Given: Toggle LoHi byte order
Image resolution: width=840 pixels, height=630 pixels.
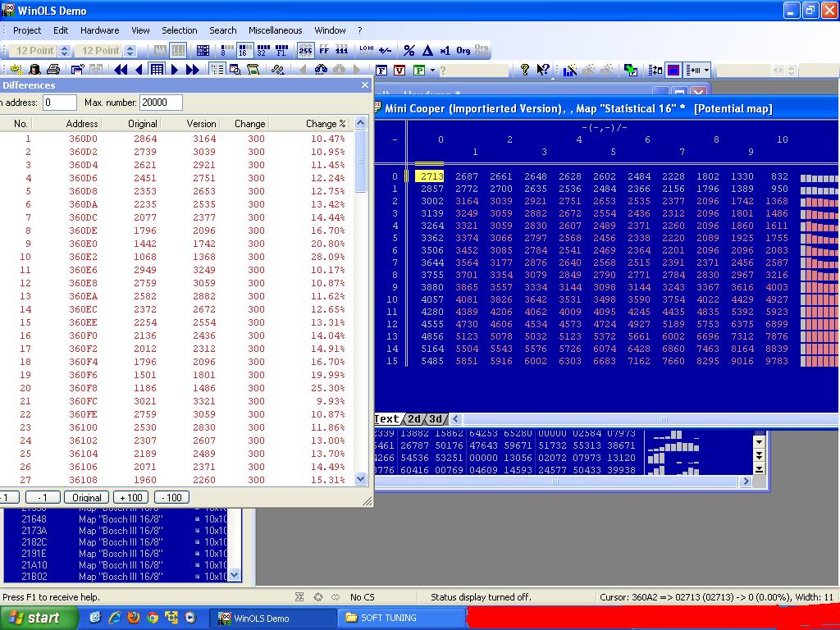Looking at the screenshot, I should point(367,50).
